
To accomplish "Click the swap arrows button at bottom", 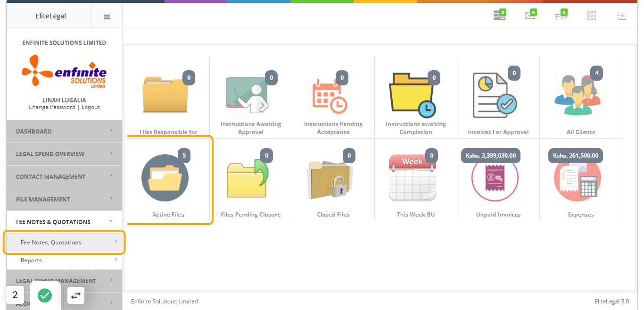I will (x=76, y=296).
